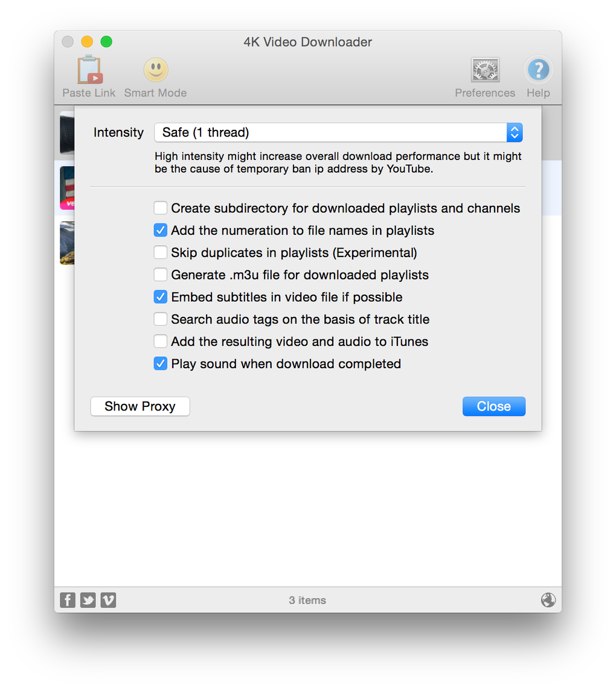Click the 4K Video Downloader window title

click(x=308, y=42)
